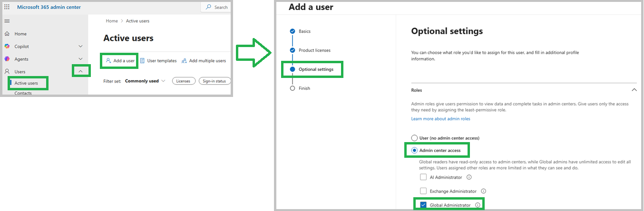
Task: Check the Exchange Administrator checkbox
Action: (x=423, y=191)
